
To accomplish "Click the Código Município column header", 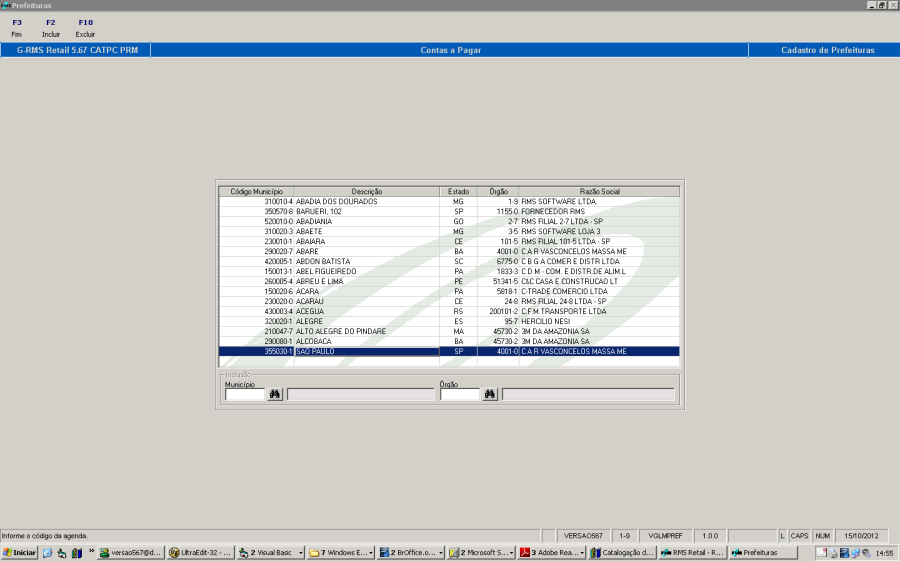I will pos(257,192).
